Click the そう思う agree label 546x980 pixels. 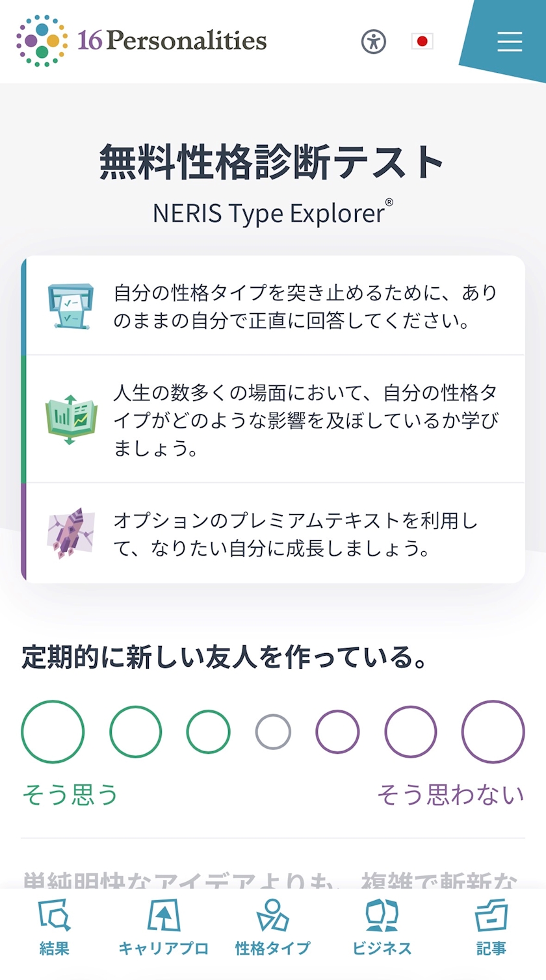tap(70, 794)
